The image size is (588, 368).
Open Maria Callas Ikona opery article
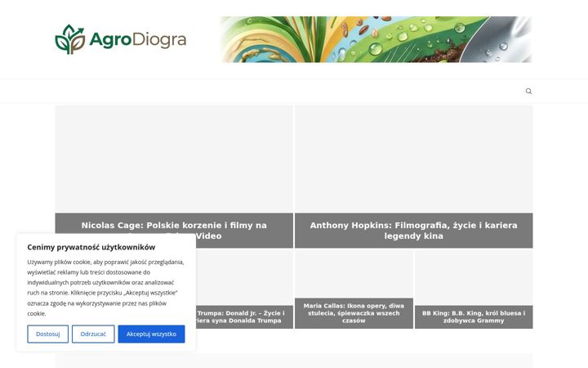pos(354,313)
